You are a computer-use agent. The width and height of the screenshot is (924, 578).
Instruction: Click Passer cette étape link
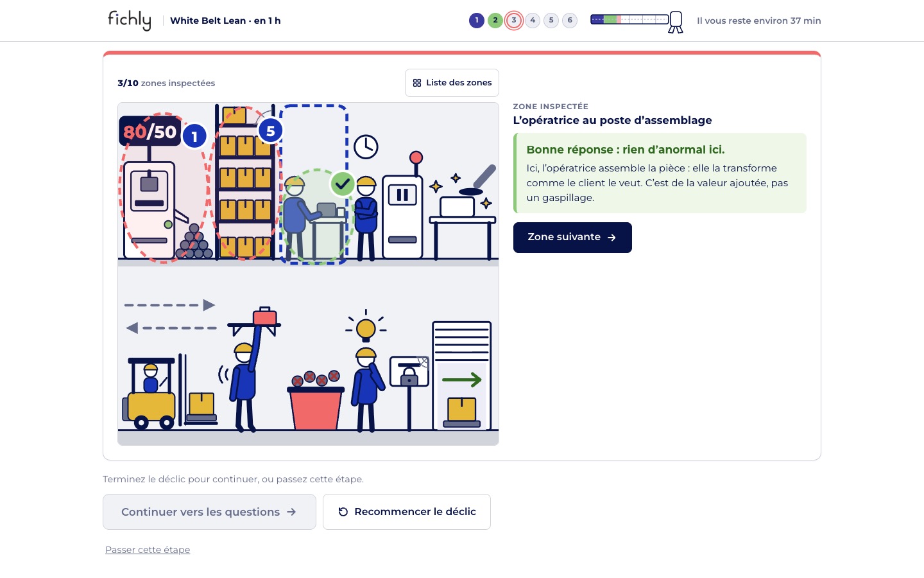coord(148,550)
